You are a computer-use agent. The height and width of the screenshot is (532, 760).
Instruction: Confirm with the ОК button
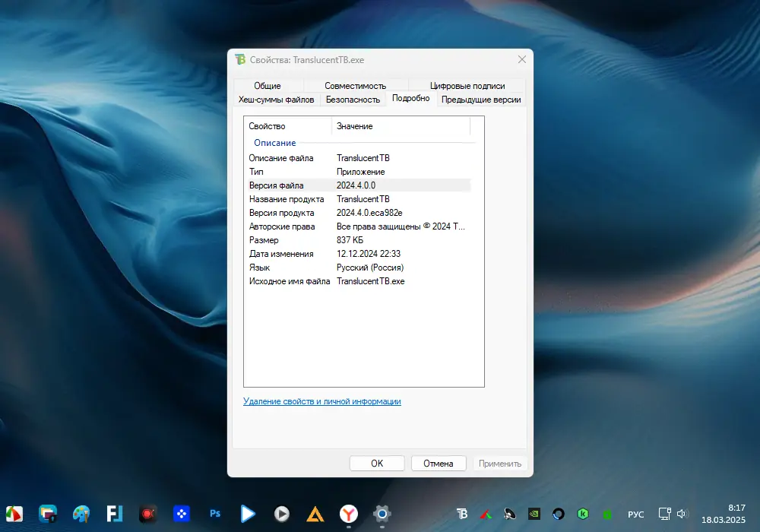coord(377,463)
